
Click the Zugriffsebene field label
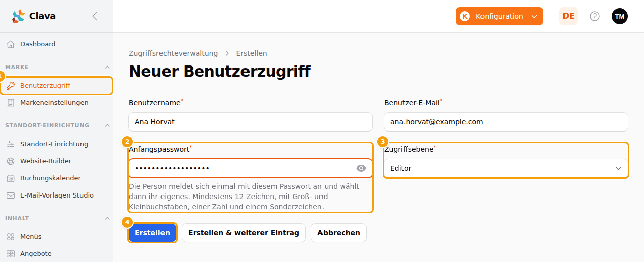point(409,149)
